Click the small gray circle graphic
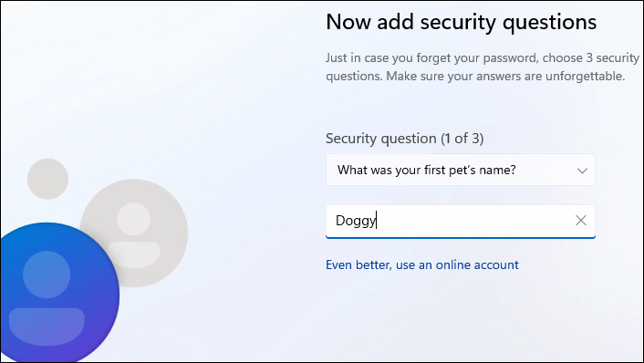644x363 pixels. [x=47, y=179]
